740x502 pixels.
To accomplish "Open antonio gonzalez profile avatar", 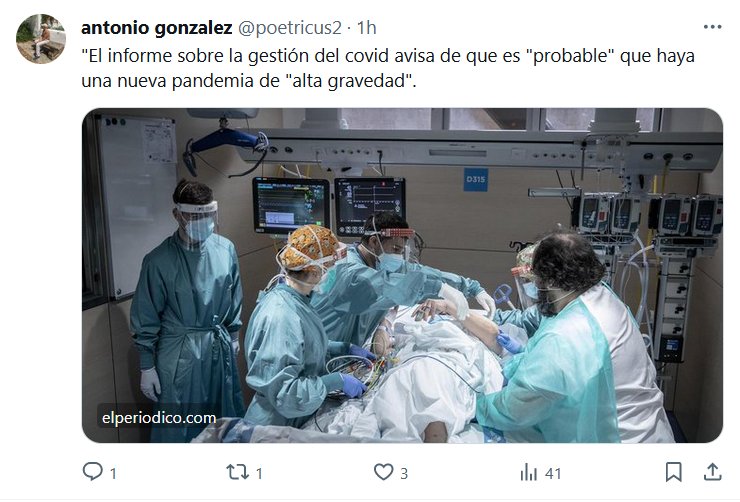I will point(41,39).
